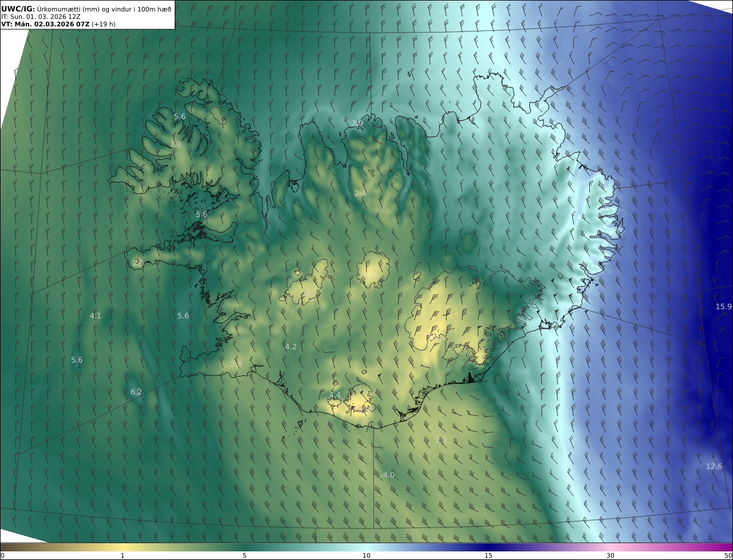Click the colorbar tick label '0'
This screenshot has height=560, width=733.
coord(2,556)
